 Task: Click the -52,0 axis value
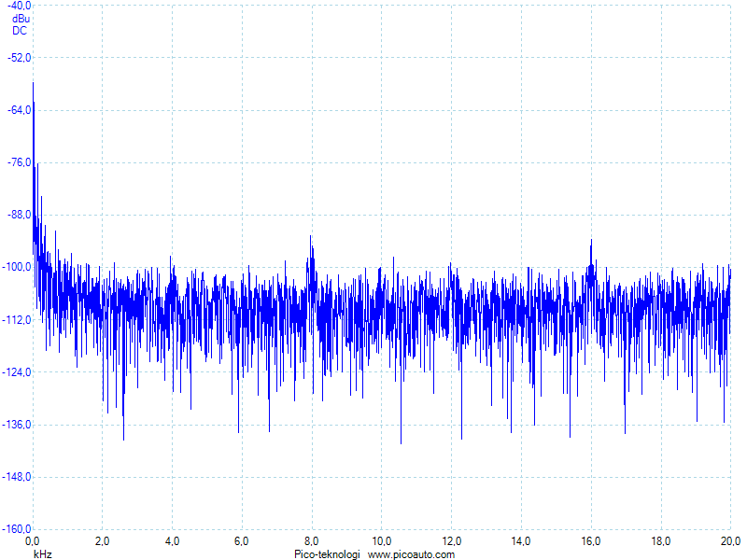[x=20, y=58]
